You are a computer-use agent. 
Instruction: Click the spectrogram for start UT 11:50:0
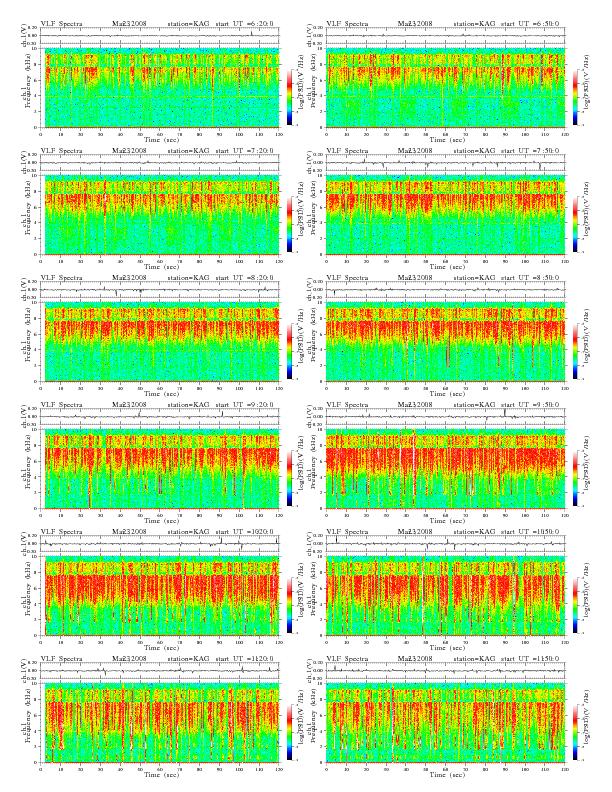point(445,723)
